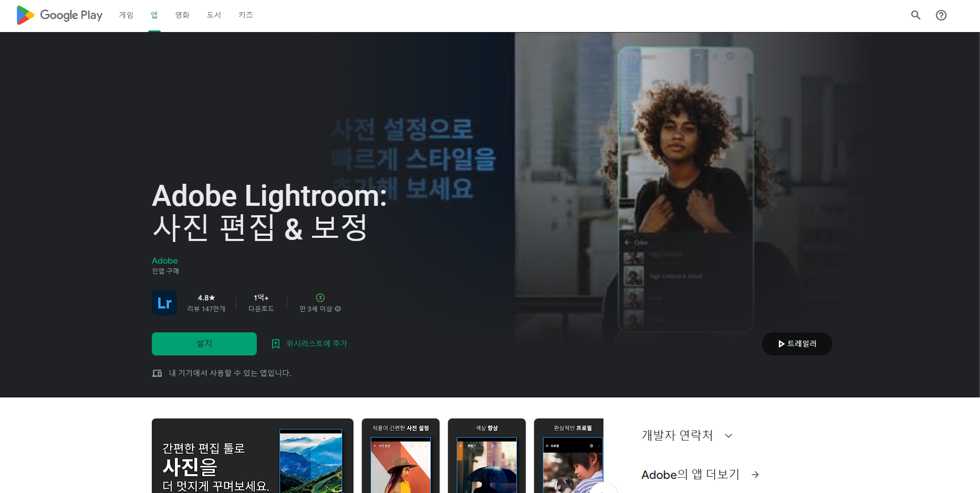980x493 pixels.
Task: Click the Lightroom app icon
Action: coord(164,303)
